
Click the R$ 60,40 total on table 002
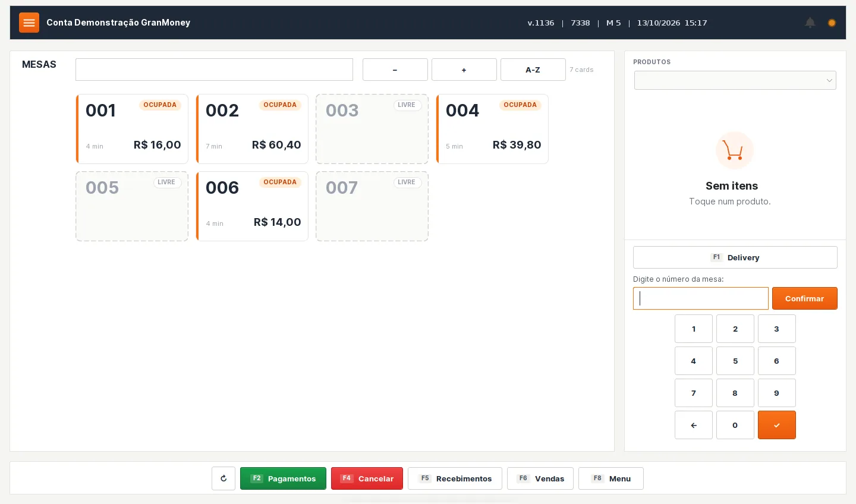pyautogui.click(x=276, y=145)
